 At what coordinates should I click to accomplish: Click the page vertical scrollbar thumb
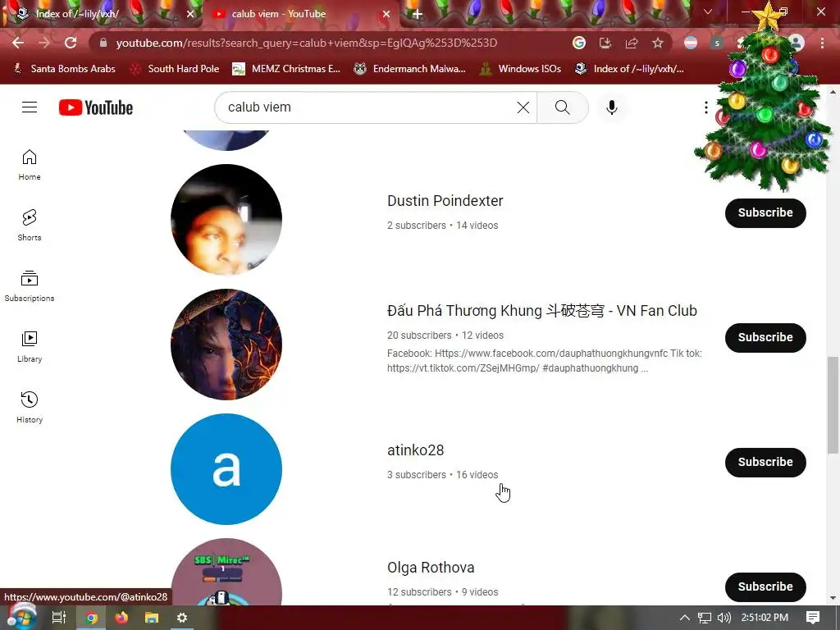(833, 404)
